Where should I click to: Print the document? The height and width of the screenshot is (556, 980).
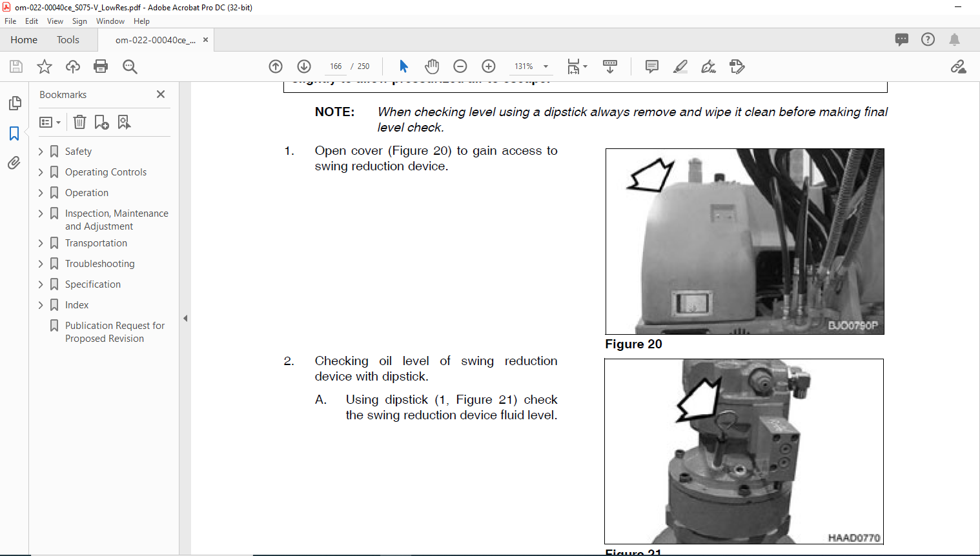101,66
